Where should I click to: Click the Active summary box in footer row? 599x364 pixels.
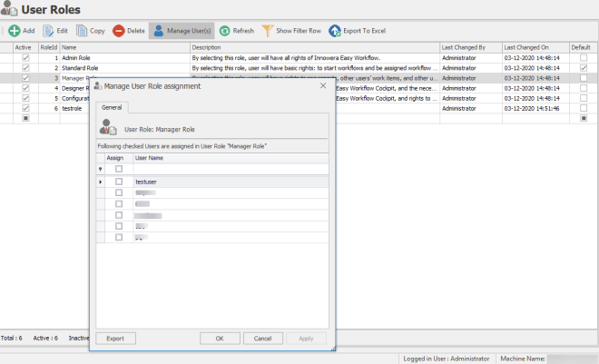point(25,118)
